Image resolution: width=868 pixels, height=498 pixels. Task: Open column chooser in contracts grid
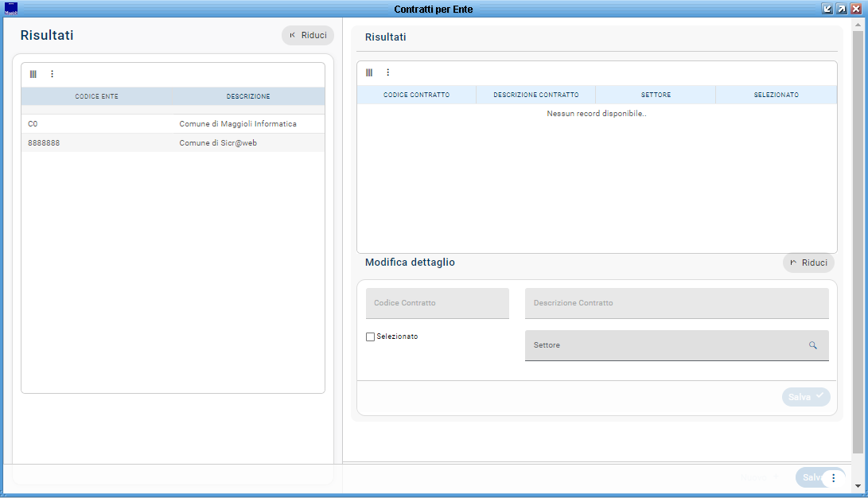point(369,72)
